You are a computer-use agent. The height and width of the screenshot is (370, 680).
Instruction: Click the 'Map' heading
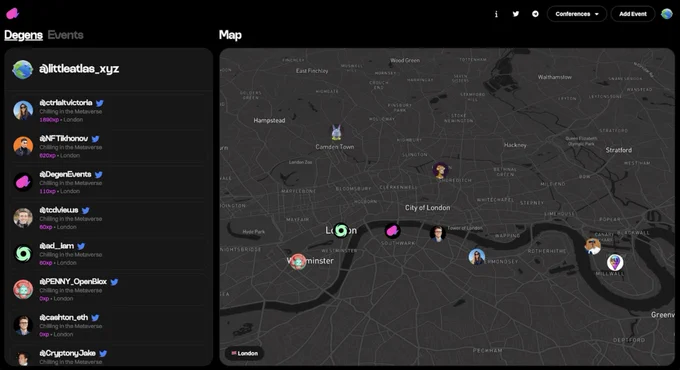230,35
